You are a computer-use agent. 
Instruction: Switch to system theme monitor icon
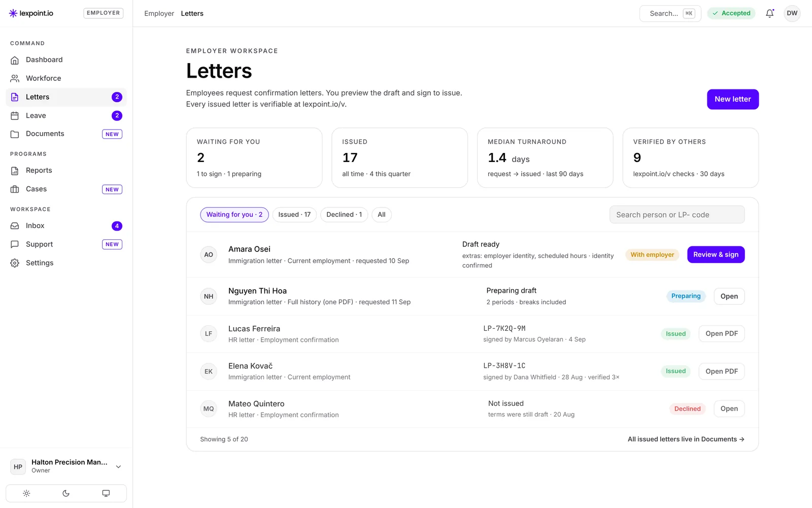click(x=106, y=493)
